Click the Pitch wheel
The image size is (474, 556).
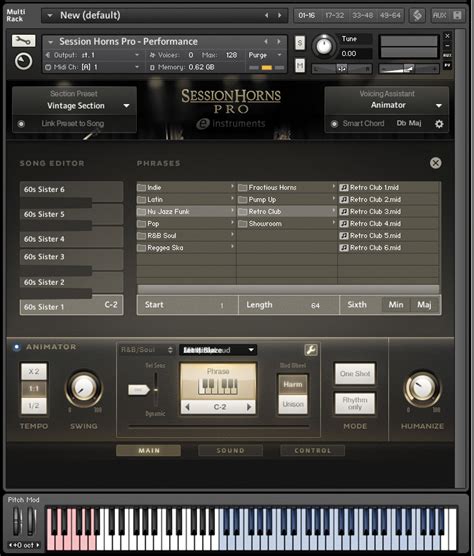pos(16,522)
